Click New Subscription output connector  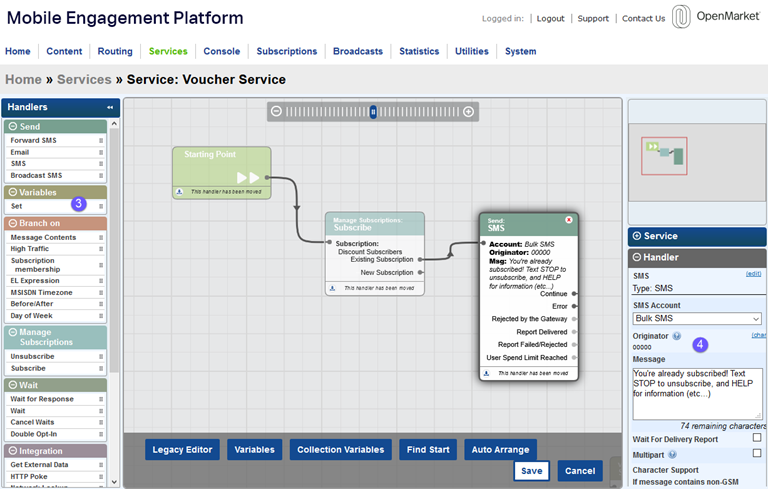[x=420, y=272]
